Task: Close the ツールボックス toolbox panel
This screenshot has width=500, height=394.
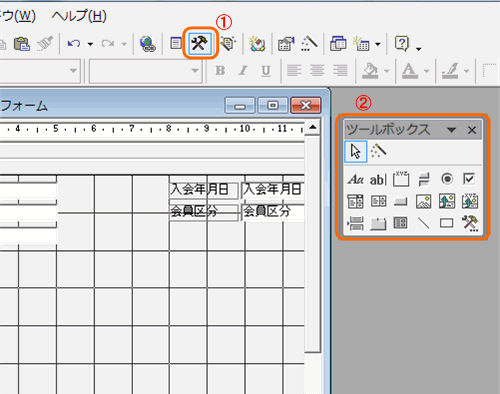Action: [472, 130]
